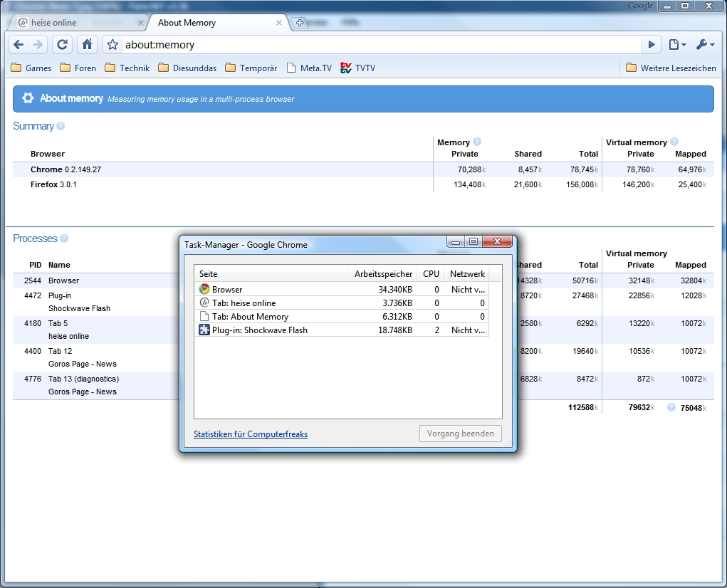Click help icon beside Virtual memory in Summary
Image resolution: width=727 pixels, height=588 pixels.
(x=674, y=142)
